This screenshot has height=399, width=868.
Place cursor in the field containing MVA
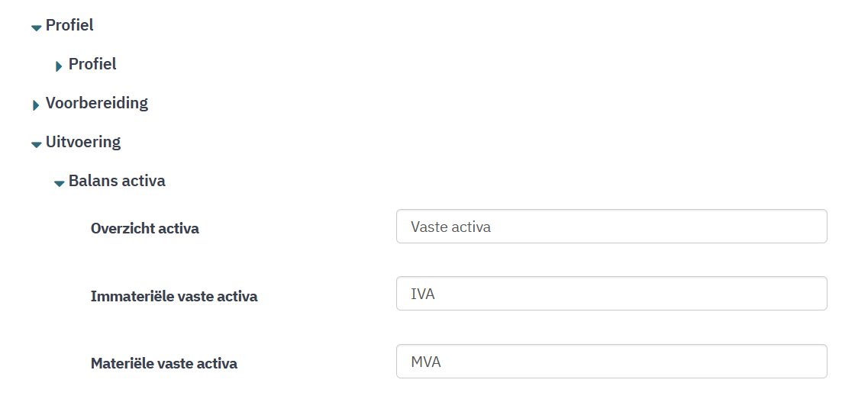point(611,362)
